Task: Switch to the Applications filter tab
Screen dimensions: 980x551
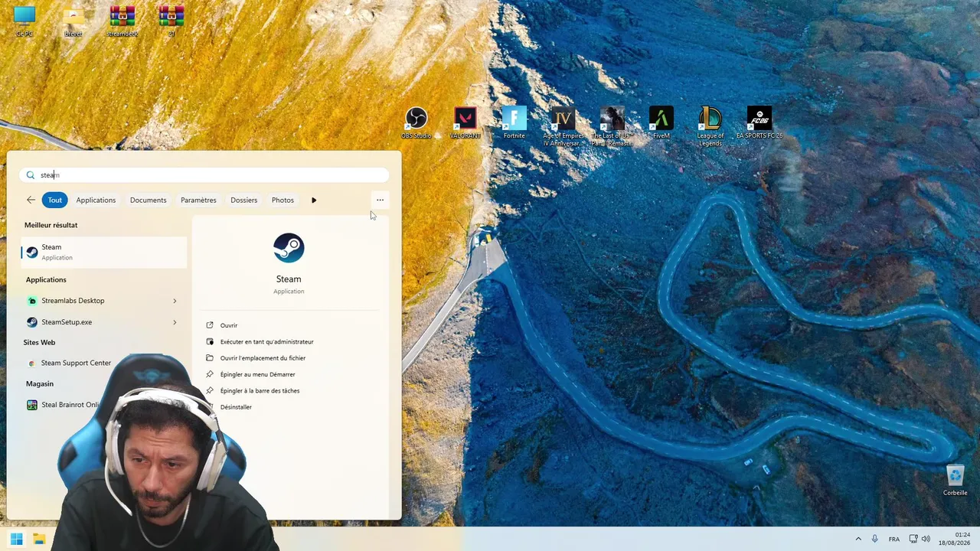Action: 96,200
